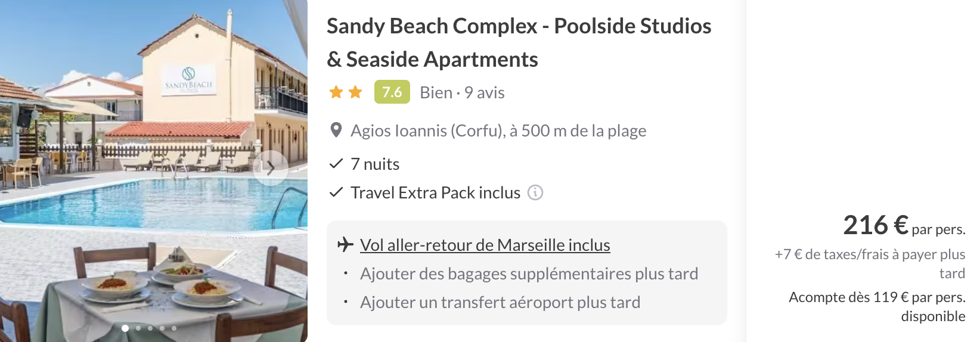Click the info icon beside Travel Extra Pack
The width and height of the screenshot is (980, 342).
coord(535,192)
